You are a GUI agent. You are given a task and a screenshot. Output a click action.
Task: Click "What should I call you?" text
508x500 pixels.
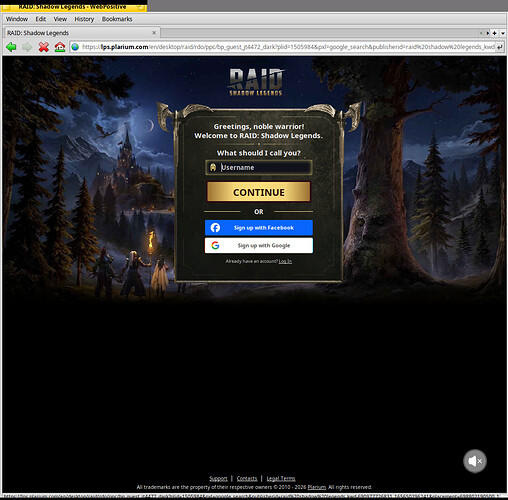(259, 153)
